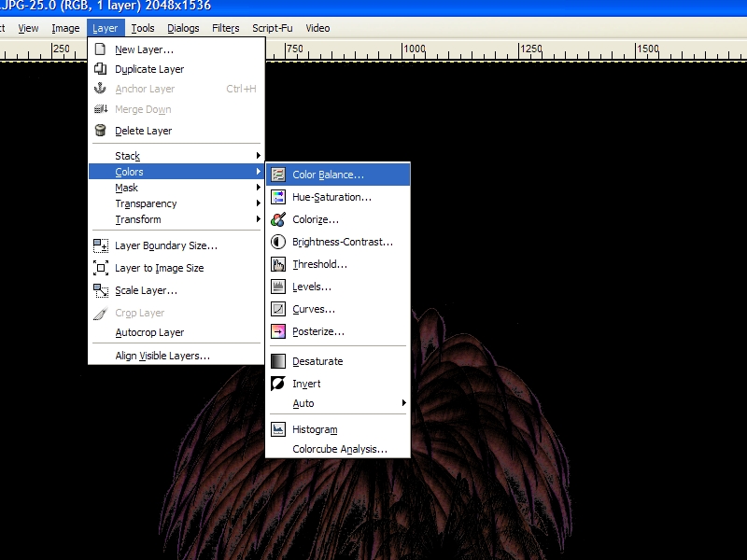
Task: Click the Invert icon
Action: (278, 384)
